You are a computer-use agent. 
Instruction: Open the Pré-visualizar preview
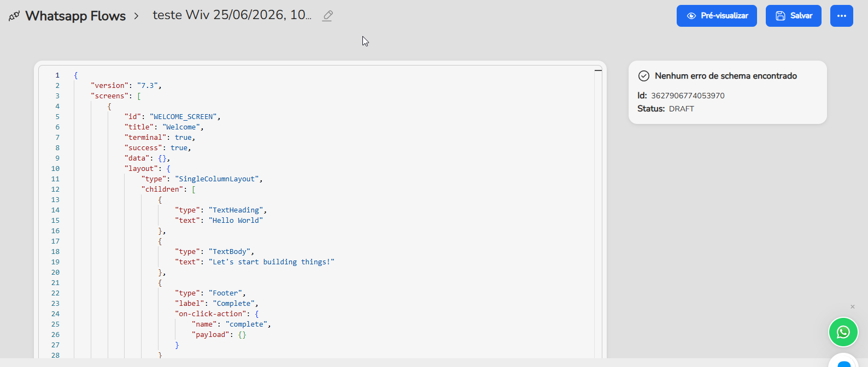tap(717, 16)
